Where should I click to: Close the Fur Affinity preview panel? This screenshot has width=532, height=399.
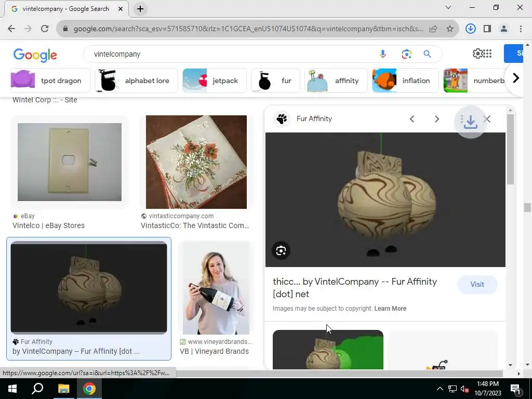(x=487, y=119)
